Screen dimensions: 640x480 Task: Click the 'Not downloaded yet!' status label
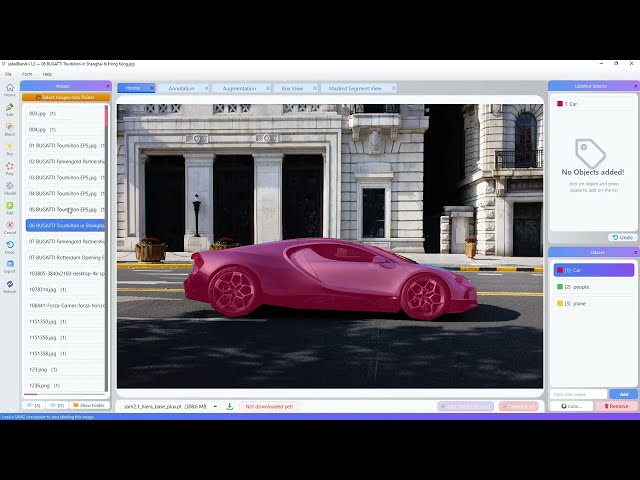(269, 407)
